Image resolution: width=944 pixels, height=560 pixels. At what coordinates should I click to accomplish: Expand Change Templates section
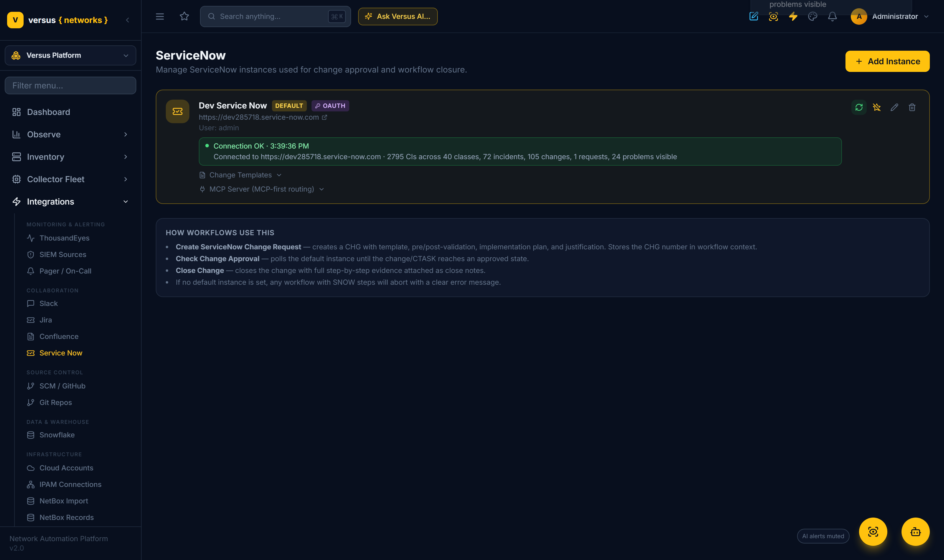pos(240,175)
